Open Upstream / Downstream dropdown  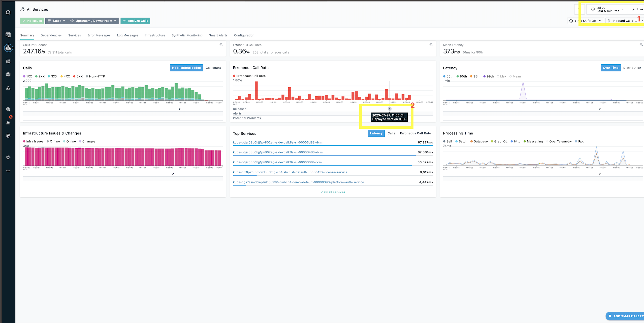[x=93, y=21]
